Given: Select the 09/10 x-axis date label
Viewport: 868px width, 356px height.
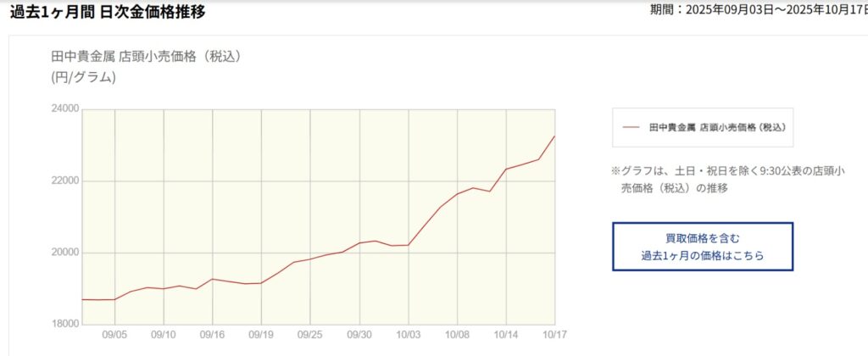Looking at the screenshot, I should click(164, 335).
